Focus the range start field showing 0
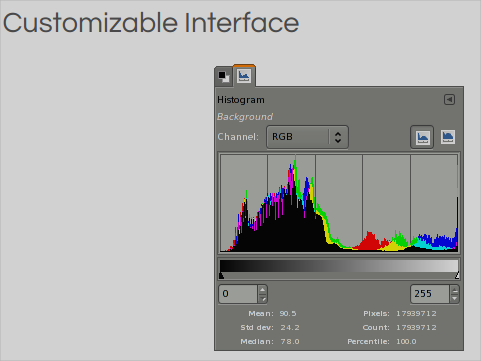Image resolution: width=481 pixels, height=361 pixels. (x=238, y=294)
